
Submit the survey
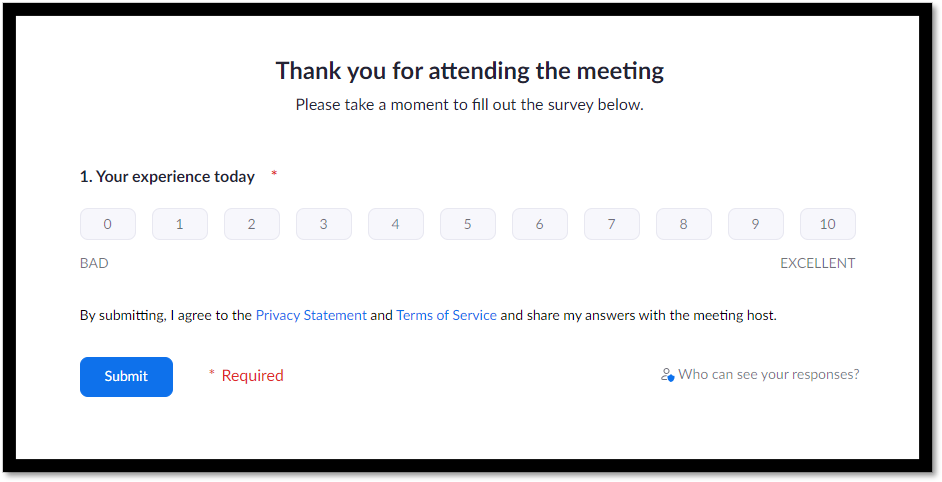[126, 377]
